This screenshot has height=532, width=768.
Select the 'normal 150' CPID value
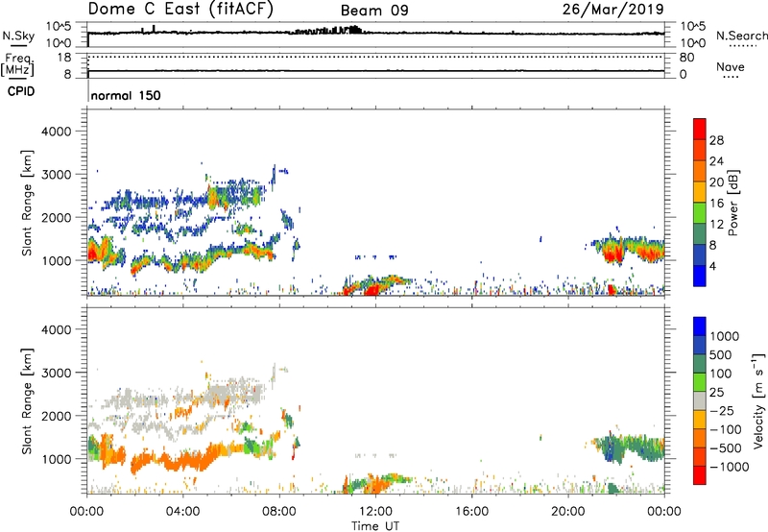pos(126,95)
